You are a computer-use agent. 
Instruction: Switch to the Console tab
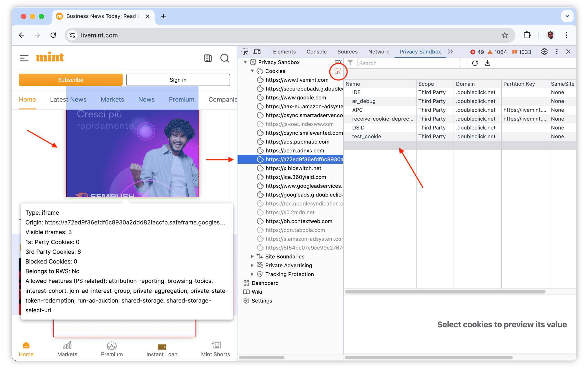click(317, 52)
